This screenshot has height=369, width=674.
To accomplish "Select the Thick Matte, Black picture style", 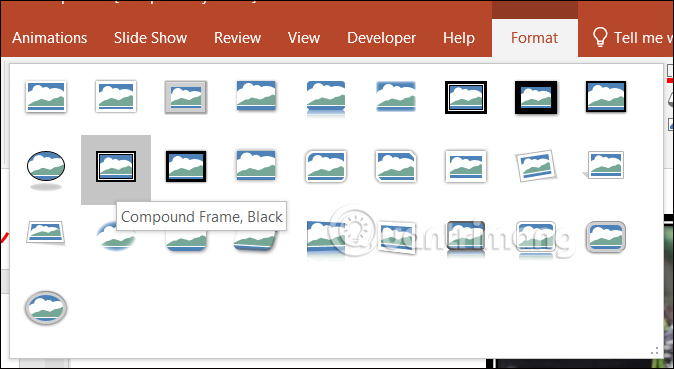I will pos(536,97).
